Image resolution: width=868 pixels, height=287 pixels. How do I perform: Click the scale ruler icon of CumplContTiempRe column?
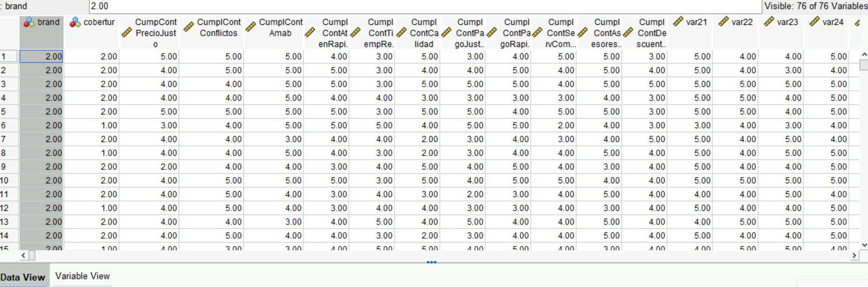click(355, 33)
